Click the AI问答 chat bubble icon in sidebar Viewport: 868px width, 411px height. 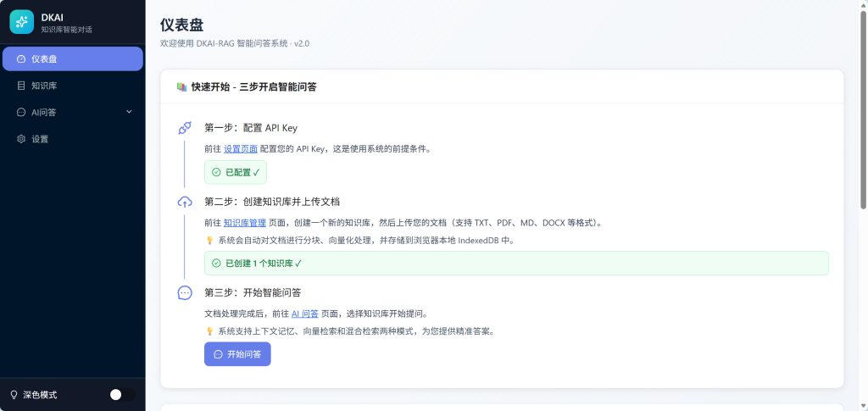(x=21, y=113)
